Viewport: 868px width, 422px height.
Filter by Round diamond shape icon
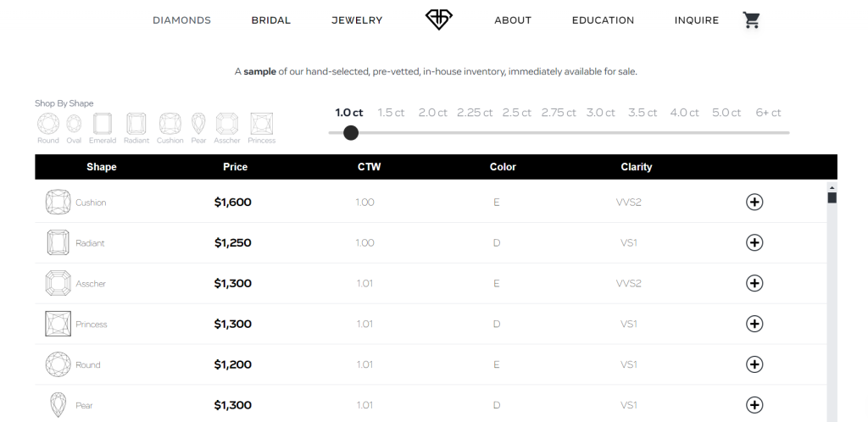[x=47, y=124]
